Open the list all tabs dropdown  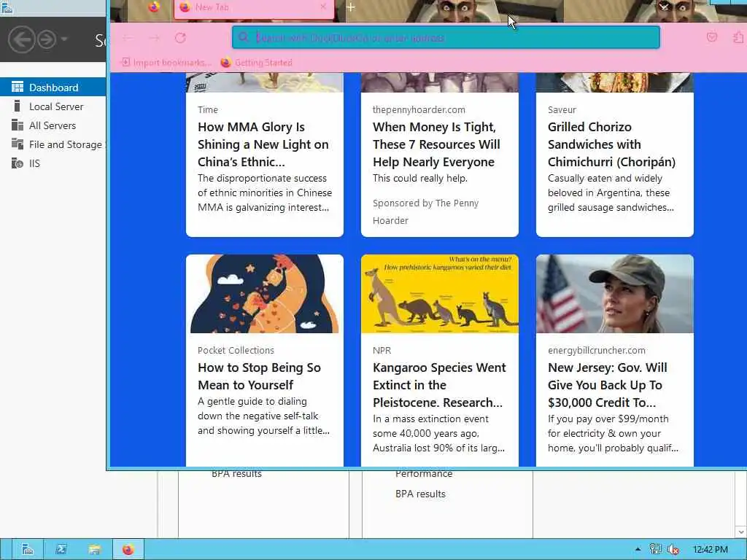click(x=664, y=6)
